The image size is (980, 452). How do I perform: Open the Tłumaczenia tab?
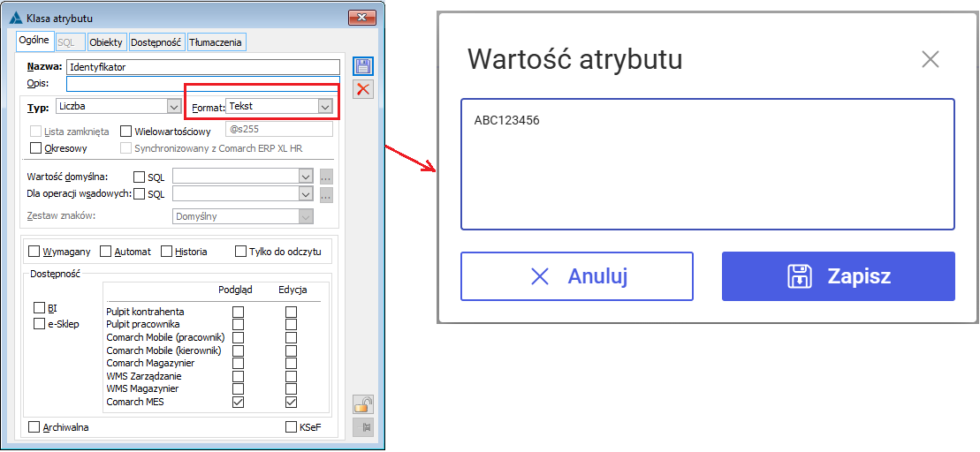[216, 42]
